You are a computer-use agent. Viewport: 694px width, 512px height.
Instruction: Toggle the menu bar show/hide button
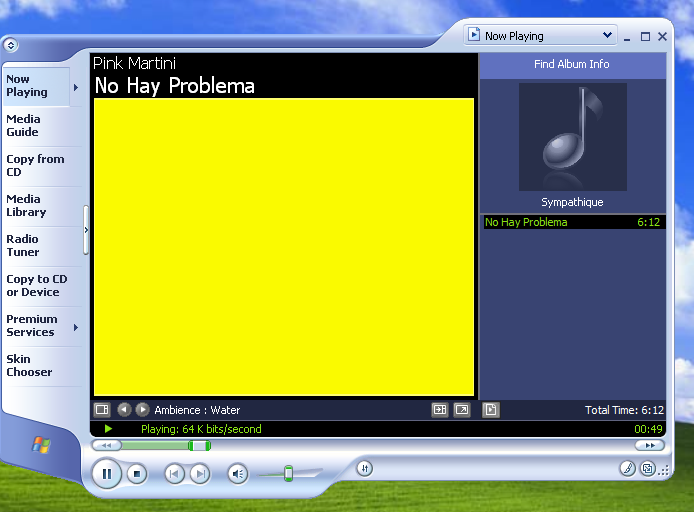pyautogui.click(x=11, y=45)
